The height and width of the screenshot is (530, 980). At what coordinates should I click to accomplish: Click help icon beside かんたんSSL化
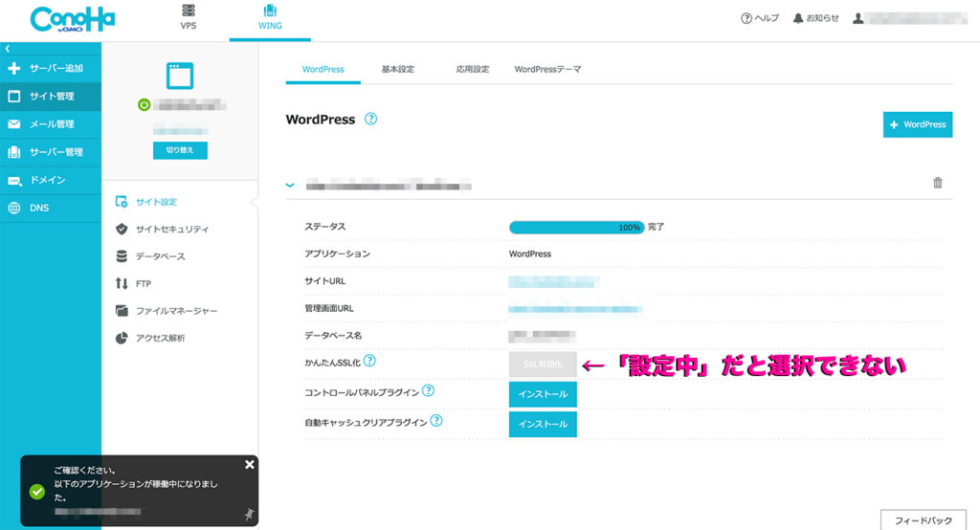pos(369,361)
